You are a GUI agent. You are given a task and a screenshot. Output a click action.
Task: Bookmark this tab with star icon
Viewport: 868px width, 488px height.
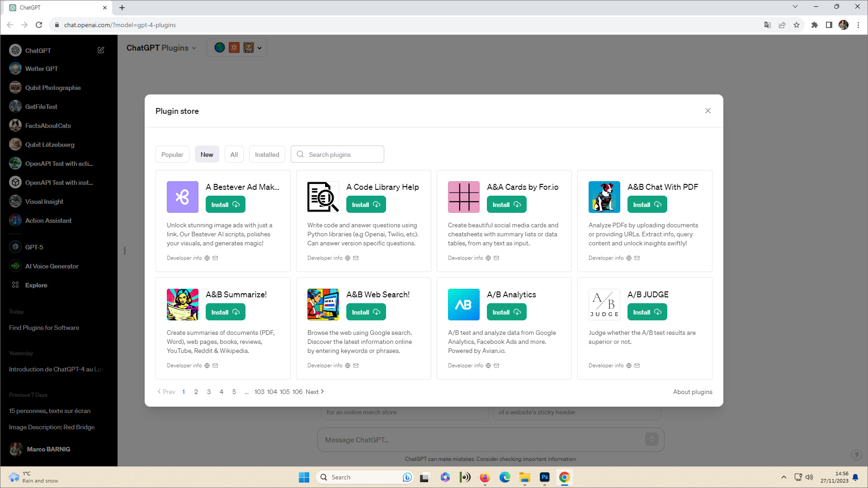click(x=797, y=25)
